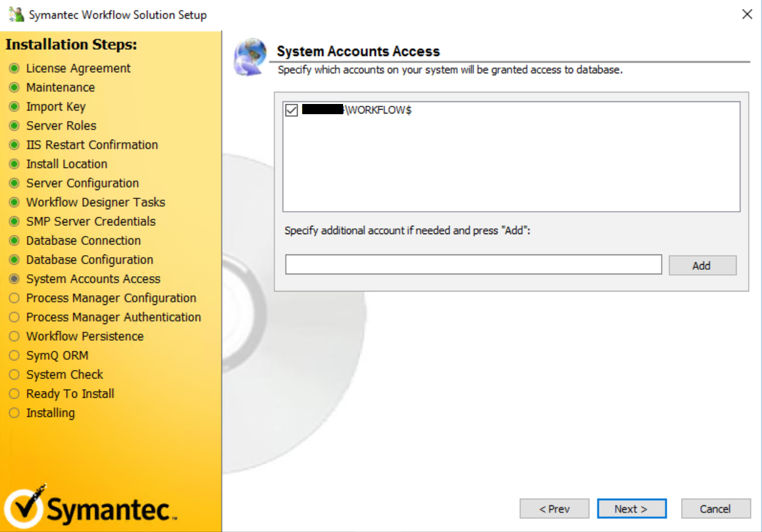This screenshot has width=762, height=532.
Task: Click the setup title bar app icon
Action: point(16,15)
